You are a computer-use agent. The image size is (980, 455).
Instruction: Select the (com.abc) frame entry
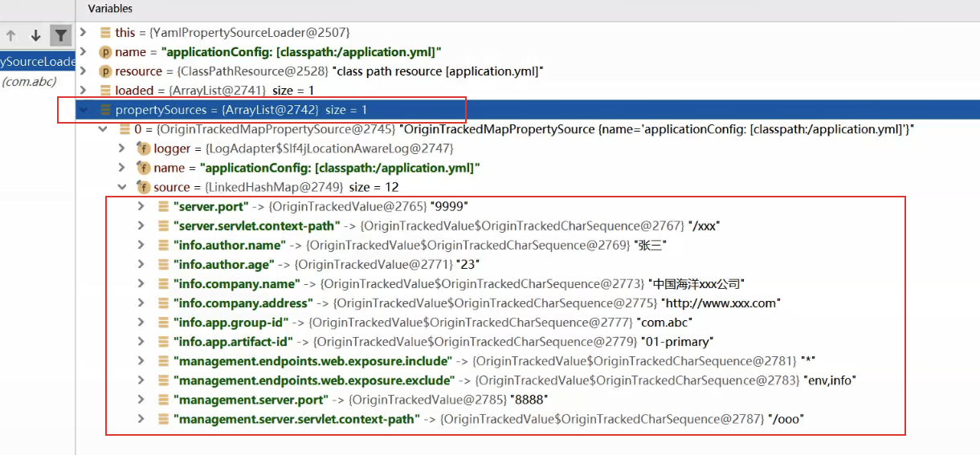29,81
